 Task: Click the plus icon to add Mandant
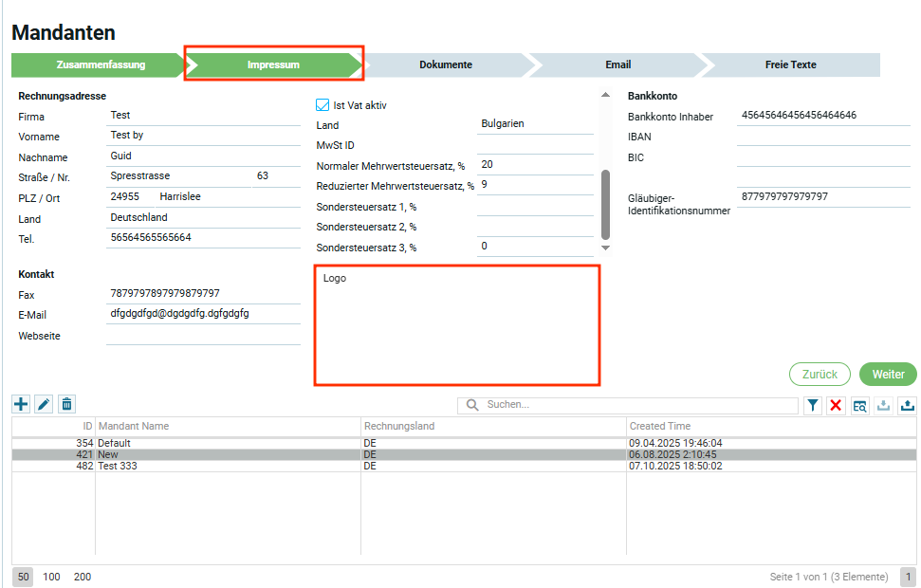21,405
